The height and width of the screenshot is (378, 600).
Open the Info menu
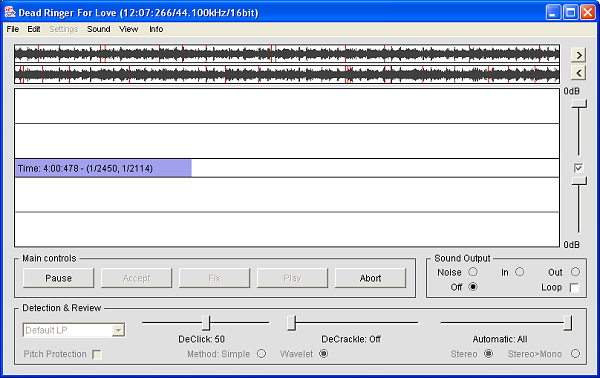coord(156,29)
